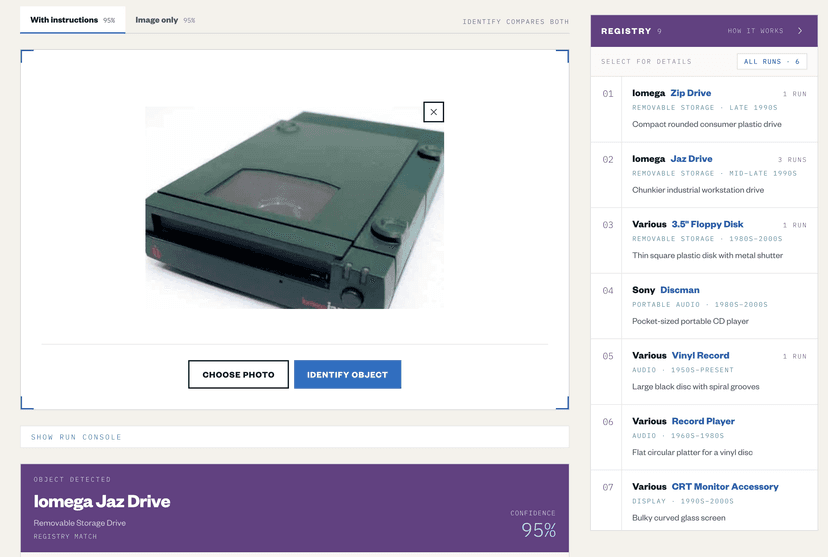Select the Vinyl Record registry entry
The image size is (828, 557).
click(x=704, y=372)
